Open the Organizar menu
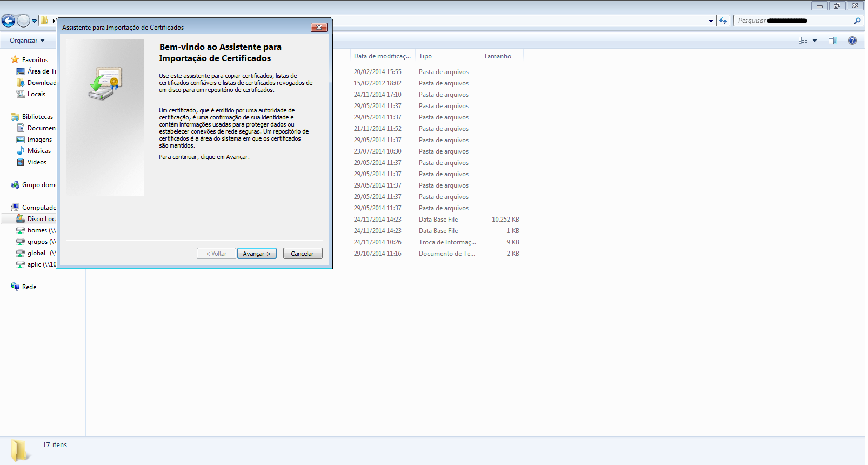The width and height of the screenshot is (868, 465). coord(26,41)
